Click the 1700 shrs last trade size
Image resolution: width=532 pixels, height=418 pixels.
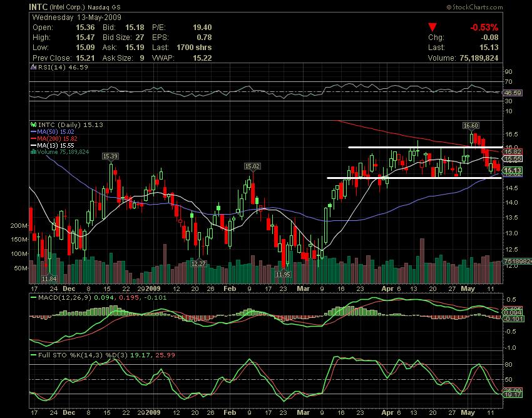click(x=194, y=48)
